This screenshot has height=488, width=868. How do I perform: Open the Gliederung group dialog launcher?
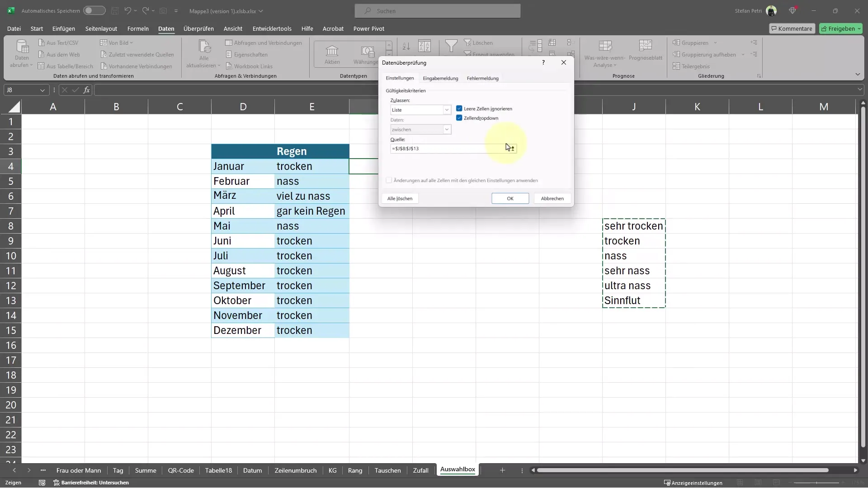click(759, 76)
